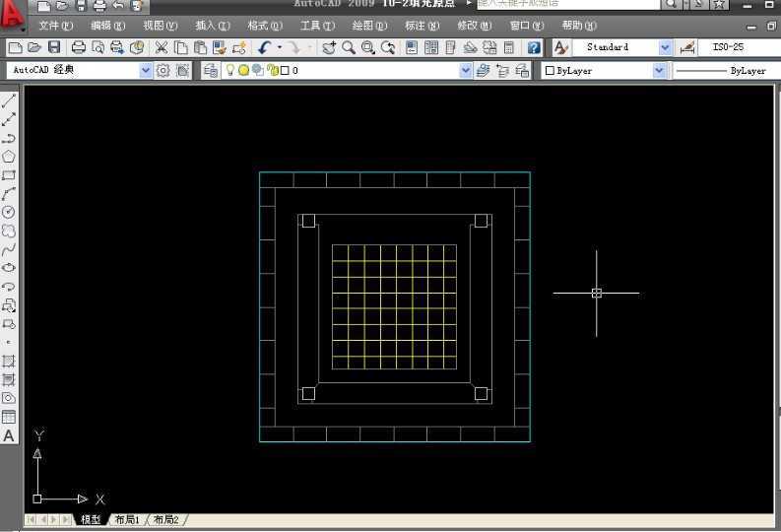Image resolution: width=781 pixels, height=532 pixels.
Task: Toggle layer 0 on/off light bulb
Action: (230, 70)
